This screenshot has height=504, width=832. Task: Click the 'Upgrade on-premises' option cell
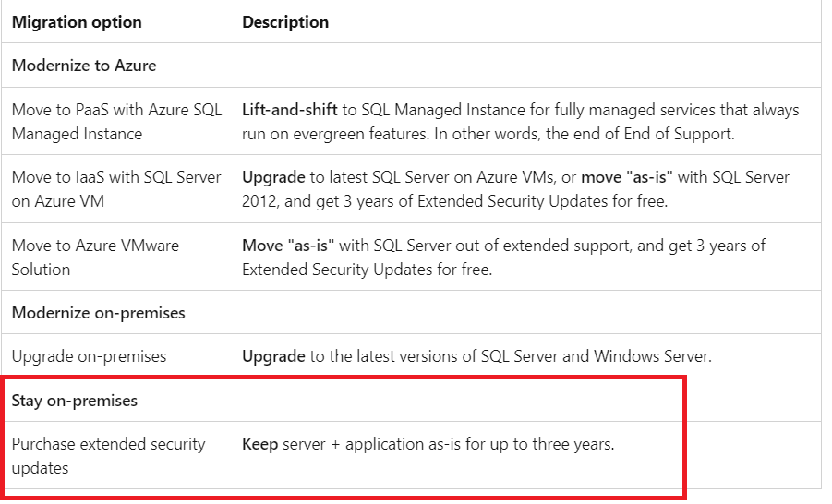pyautogui.click(x=89, y=356)
